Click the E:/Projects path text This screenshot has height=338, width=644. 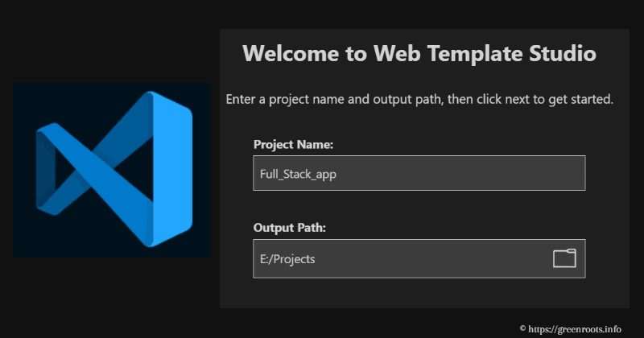pos(287,259)
